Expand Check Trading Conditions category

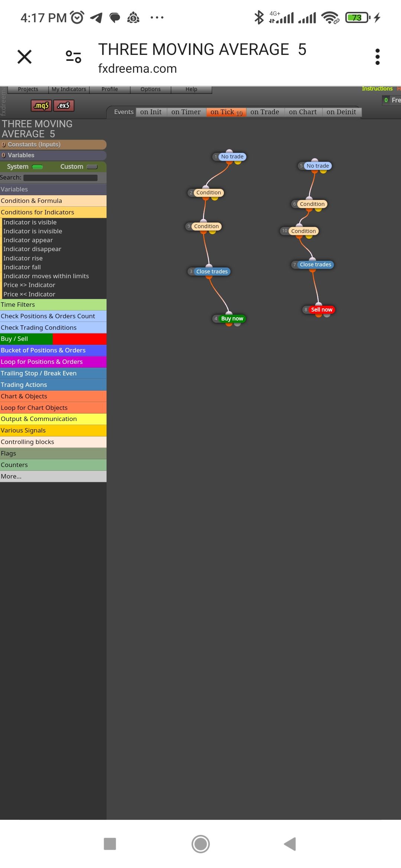tap(53, 328)
